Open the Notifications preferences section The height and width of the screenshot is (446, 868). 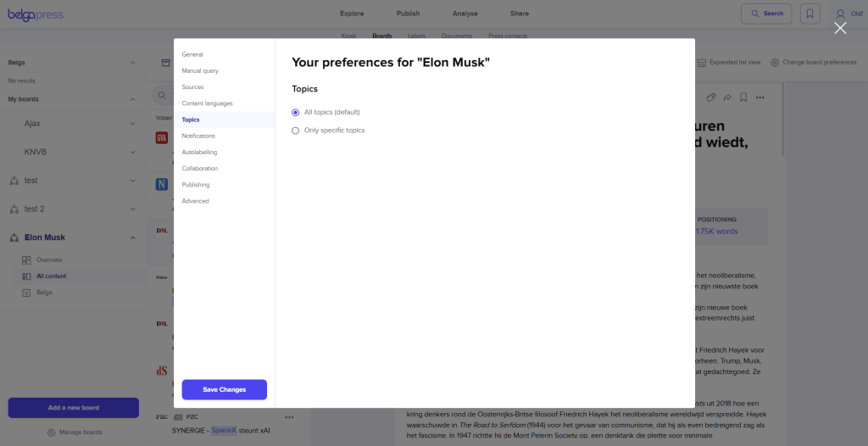click(x=198, y=136)
